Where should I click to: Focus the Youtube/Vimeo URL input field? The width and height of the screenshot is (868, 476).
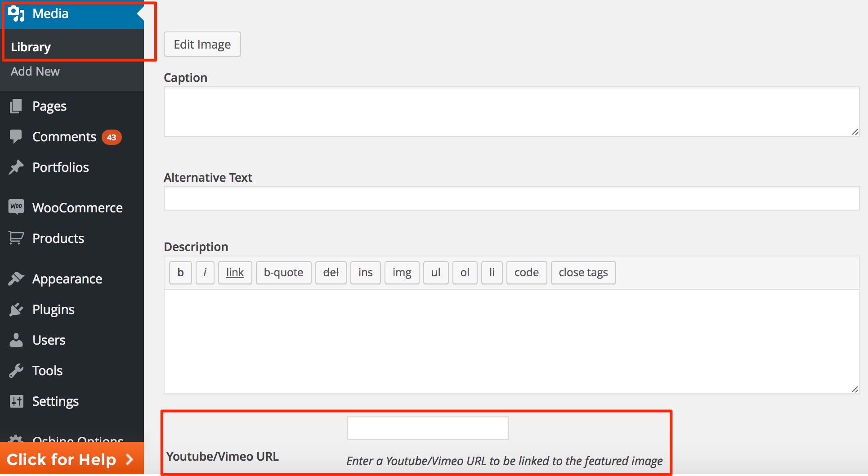(428, 428)
